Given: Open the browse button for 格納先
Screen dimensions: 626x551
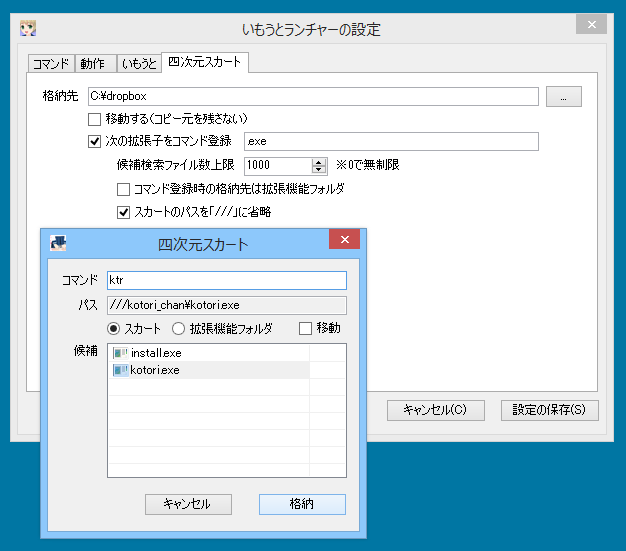Looking at the screenshot, I should [563, 97].
